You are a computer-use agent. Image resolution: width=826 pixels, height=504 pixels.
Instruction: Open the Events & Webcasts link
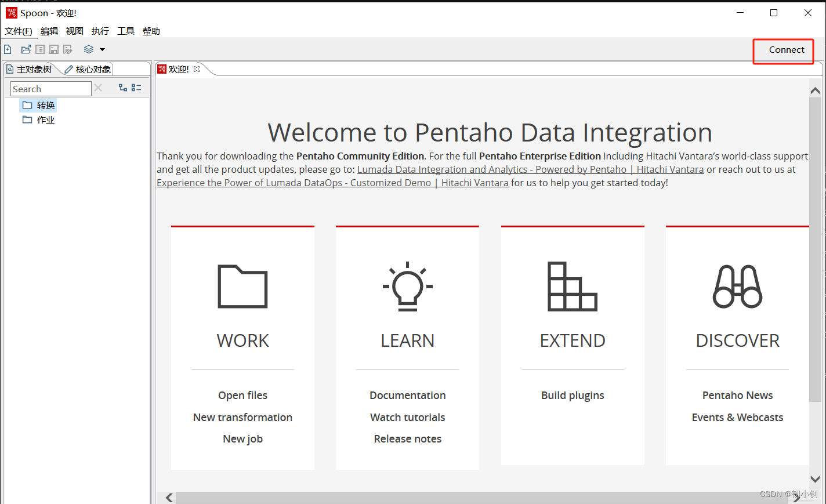737,418
